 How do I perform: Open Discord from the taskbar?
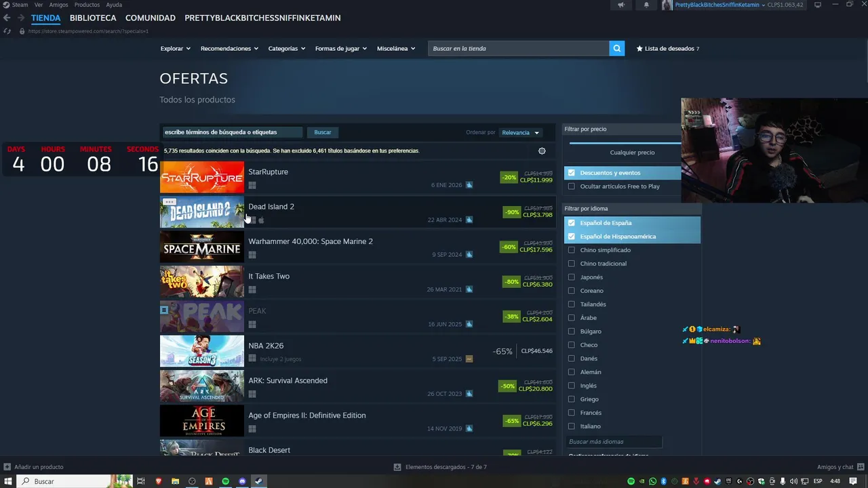[242, 481]
